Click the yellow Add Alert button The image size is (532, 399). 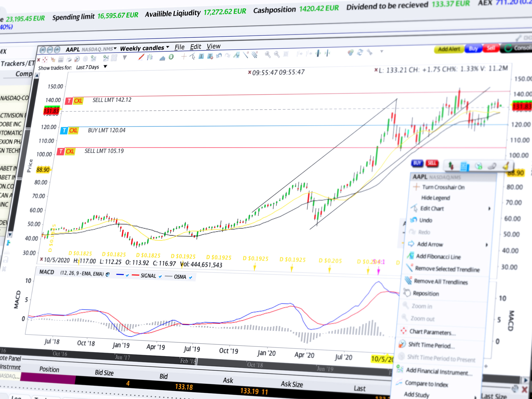[449, 49]
